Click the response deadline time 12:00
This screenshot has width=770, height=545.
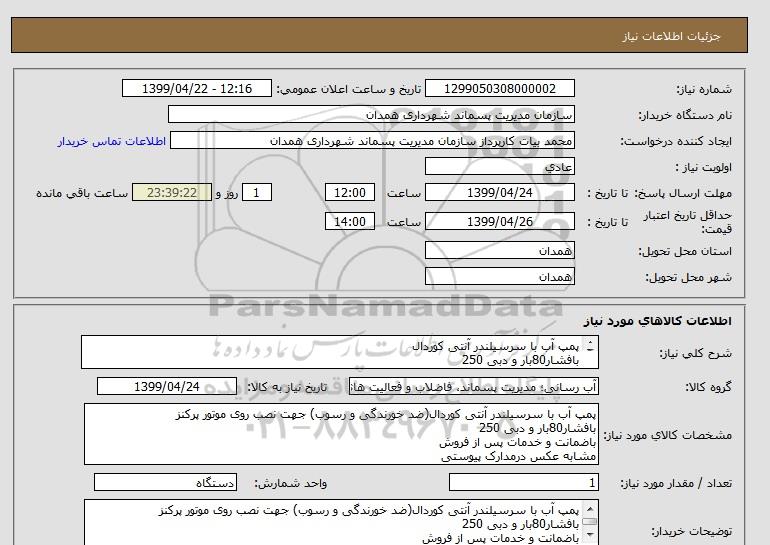[350, 192]
